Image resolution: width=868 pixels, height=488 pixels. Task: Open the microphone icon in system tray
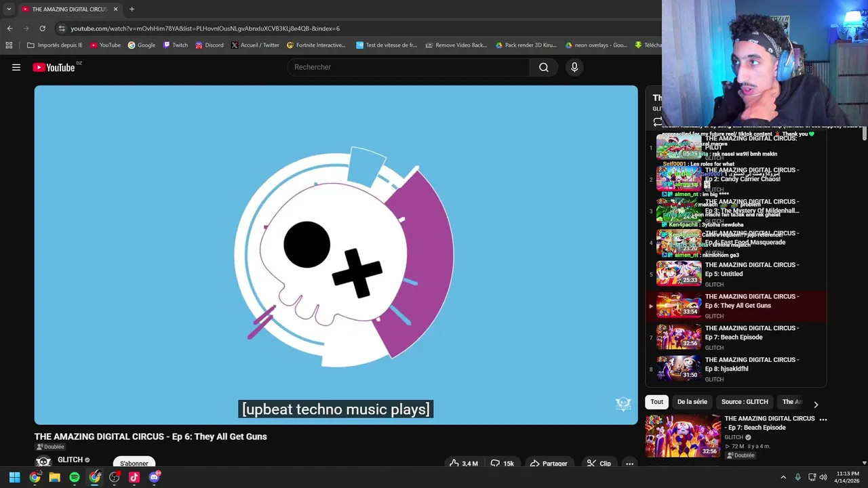(x=797, y=477)
